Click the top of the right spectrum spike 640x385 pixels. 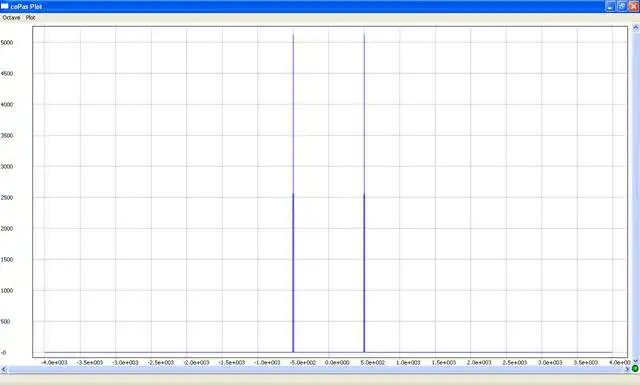[x=364, y=35]
